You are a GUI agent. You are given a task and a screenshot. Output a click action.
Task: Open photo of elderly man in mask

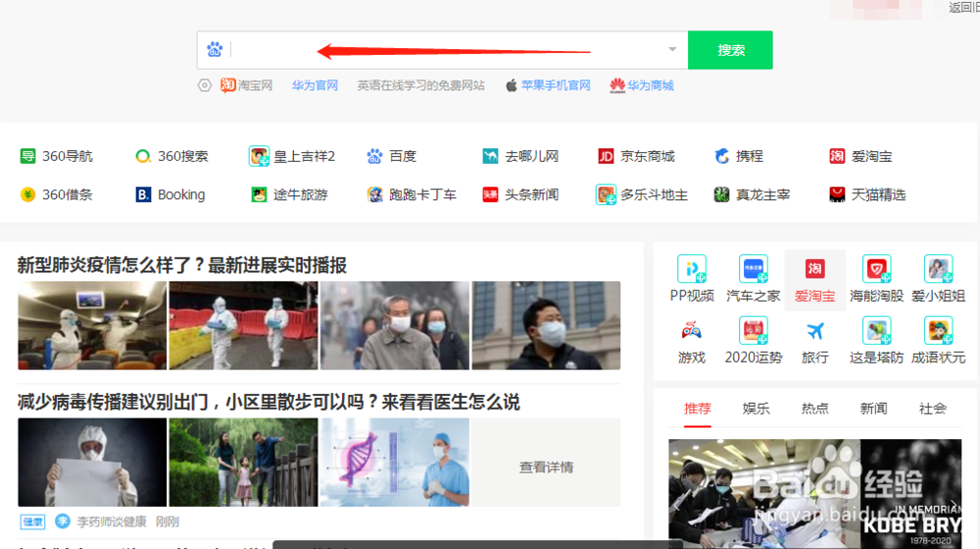coord(394,325)
